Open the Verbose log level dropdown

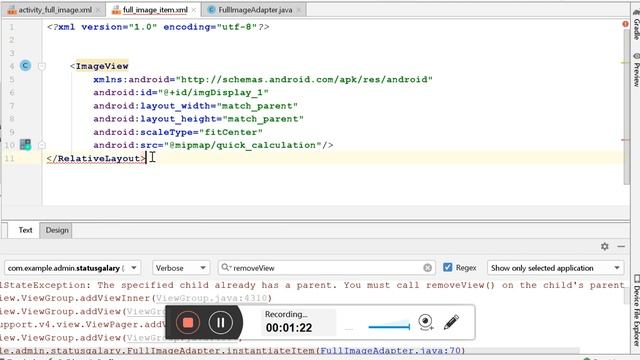point(181,268)
